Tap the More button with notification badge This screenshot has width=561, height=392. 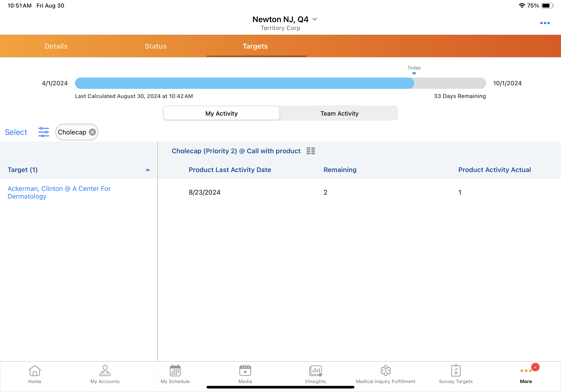[x=526, y=374]
